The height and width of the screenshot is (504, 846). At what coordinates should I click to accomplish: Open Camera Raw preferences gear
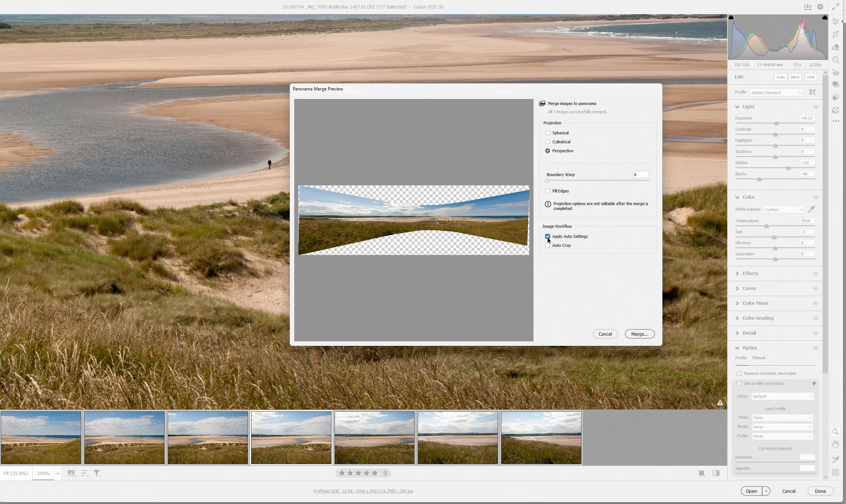(820, 7)
